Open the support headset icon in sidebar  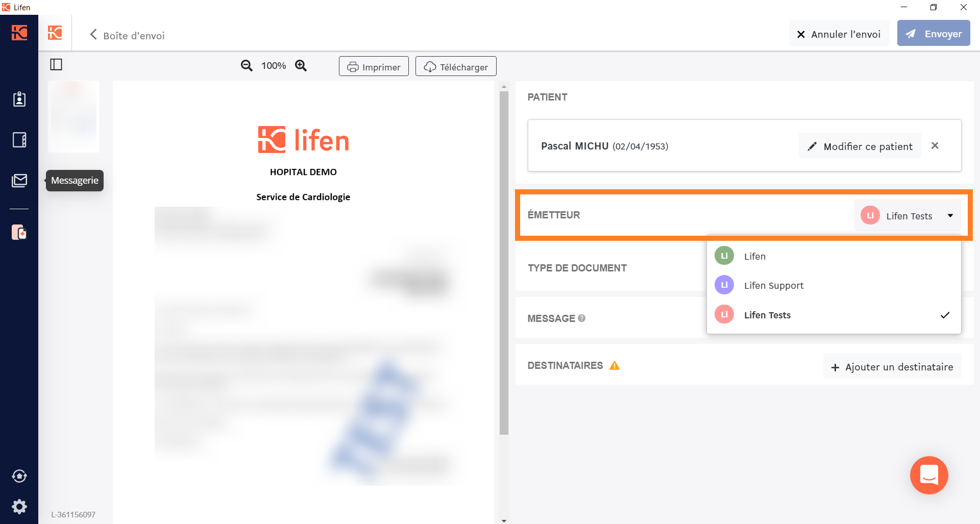(19, 476)
